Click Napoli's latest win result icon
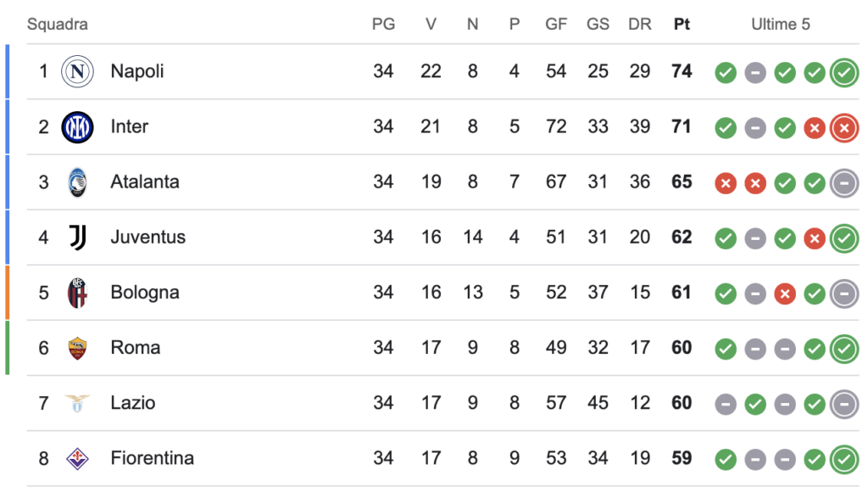Viewport: 868px width, 492px height. click(844, 73)
